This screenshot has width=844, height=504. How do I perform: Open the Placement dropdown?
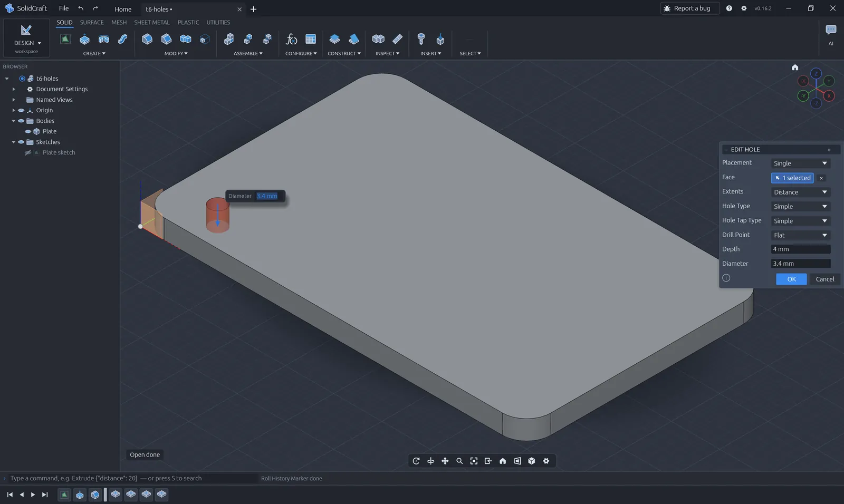[801, 163]
